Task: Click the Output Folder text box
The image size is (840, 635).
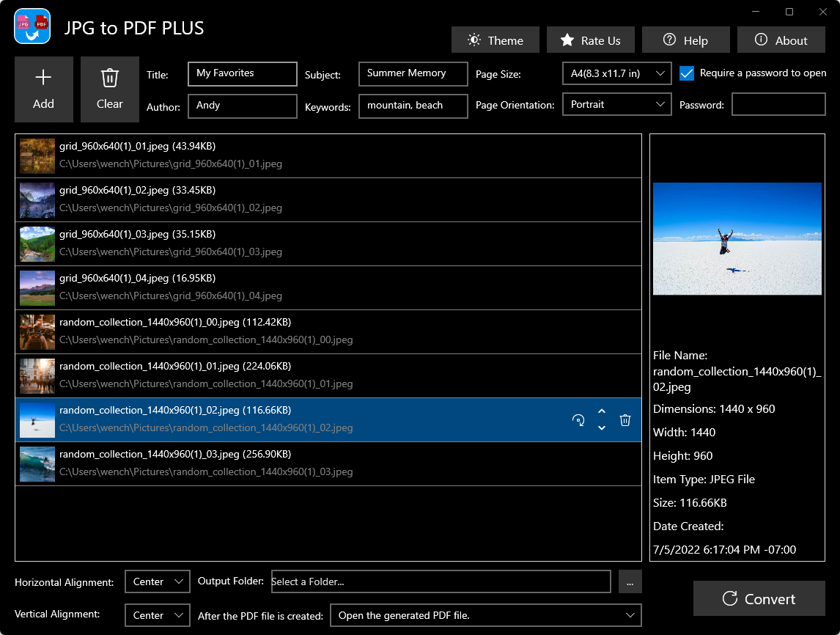Action: pos(441,581)
